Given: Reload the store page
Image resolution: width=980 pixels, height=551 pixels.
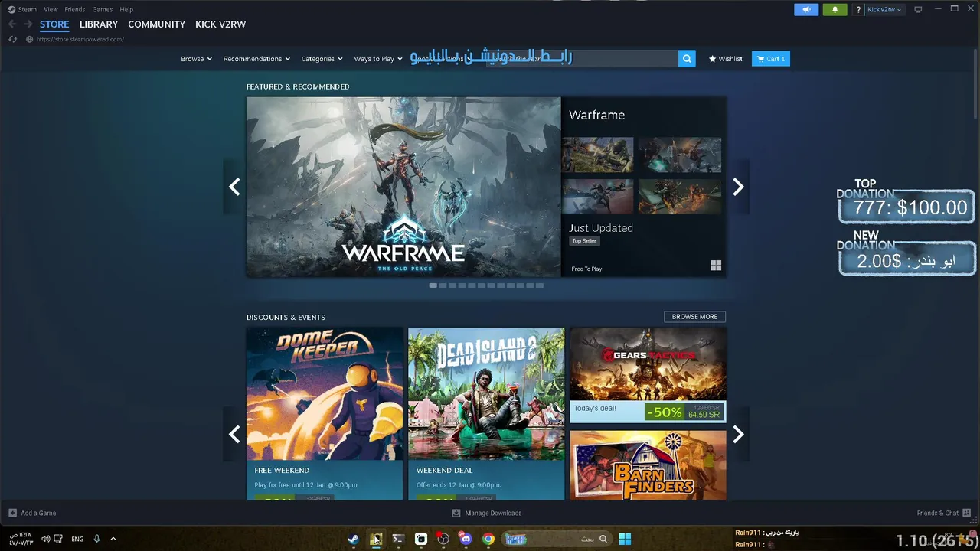Looking at the screenshot, I should (x=12, y=39).
